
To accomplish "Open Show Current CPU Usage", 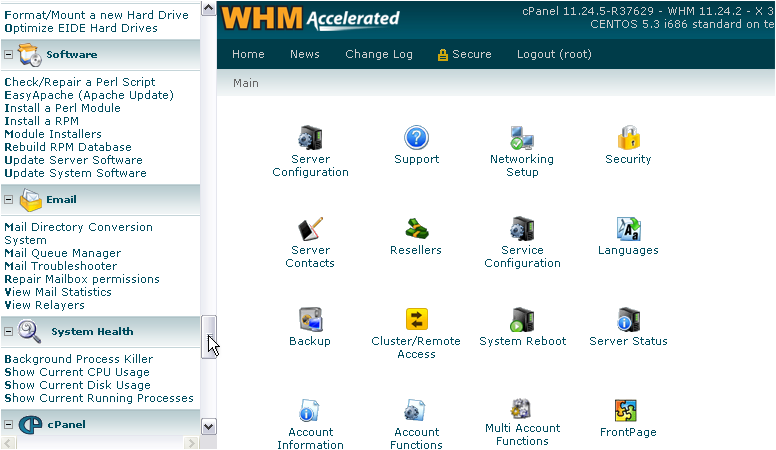I will point(77,372).
